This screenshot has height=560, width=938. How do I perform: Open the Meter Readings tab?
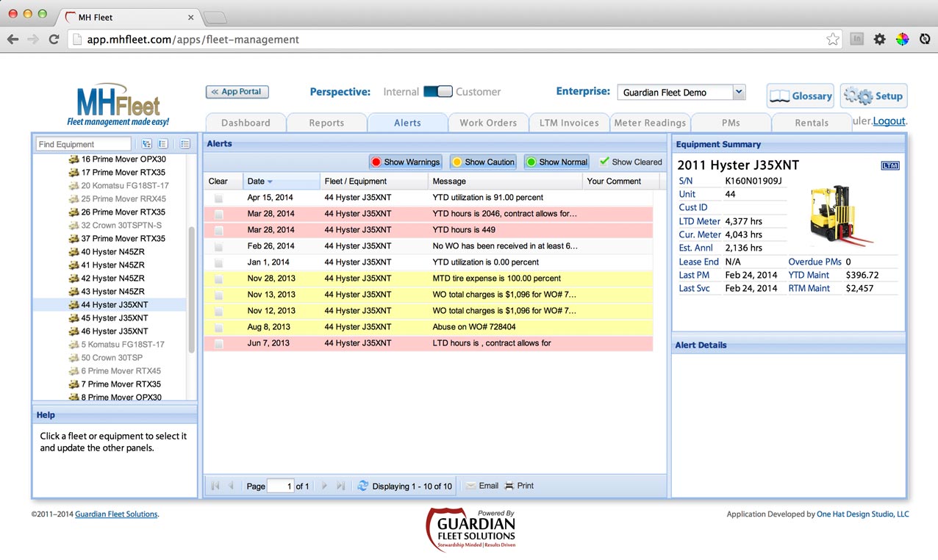pos(650,123)
